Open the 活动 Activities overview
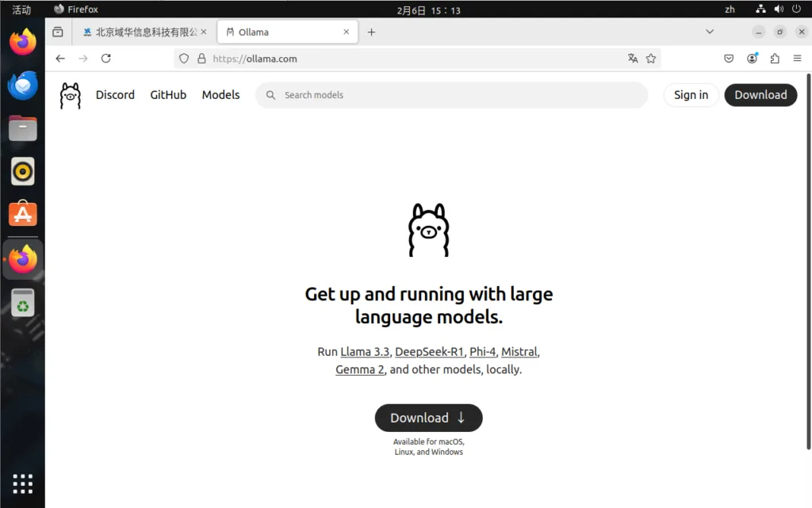The width and height of the screenshot is (812, 508). (21, 10)
